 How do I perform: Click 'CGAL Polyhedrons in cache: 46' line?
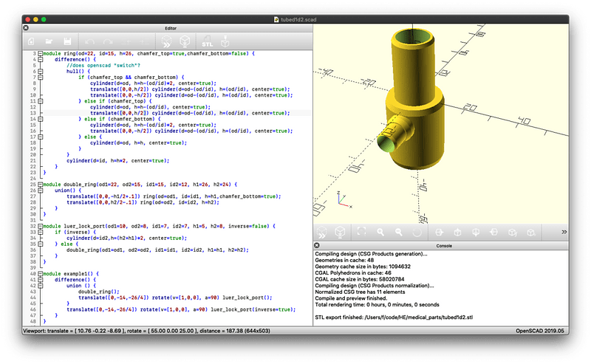coord(353,272)
